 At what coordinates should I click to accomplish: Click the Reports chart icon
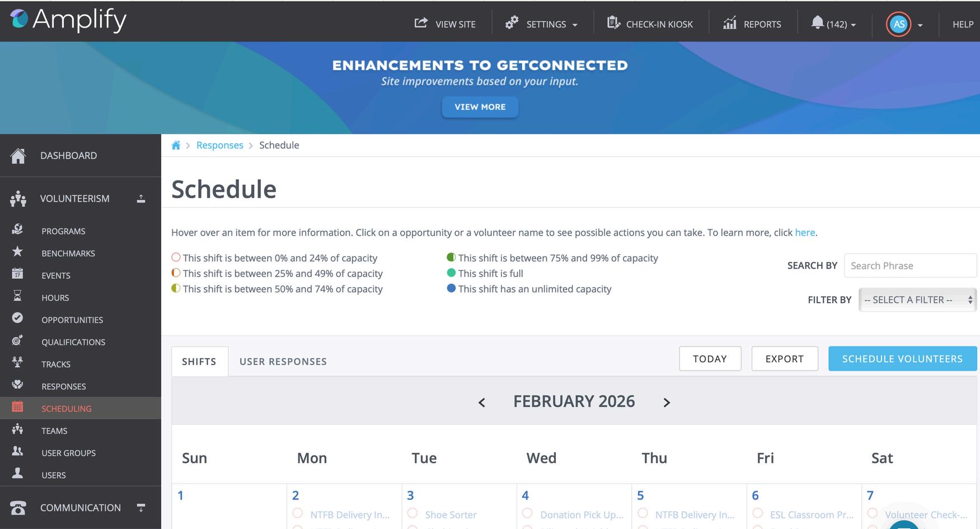[729, 23]
